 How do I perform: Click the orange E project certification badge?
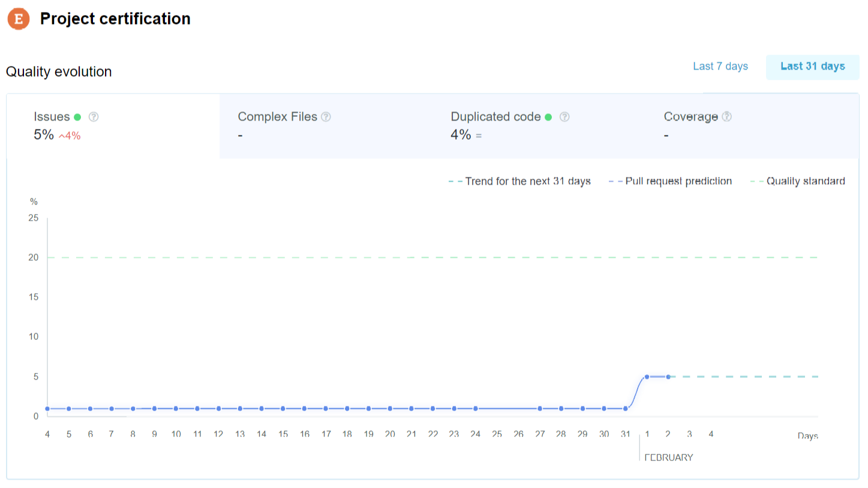pyautogui.click(x=18, y=19)
